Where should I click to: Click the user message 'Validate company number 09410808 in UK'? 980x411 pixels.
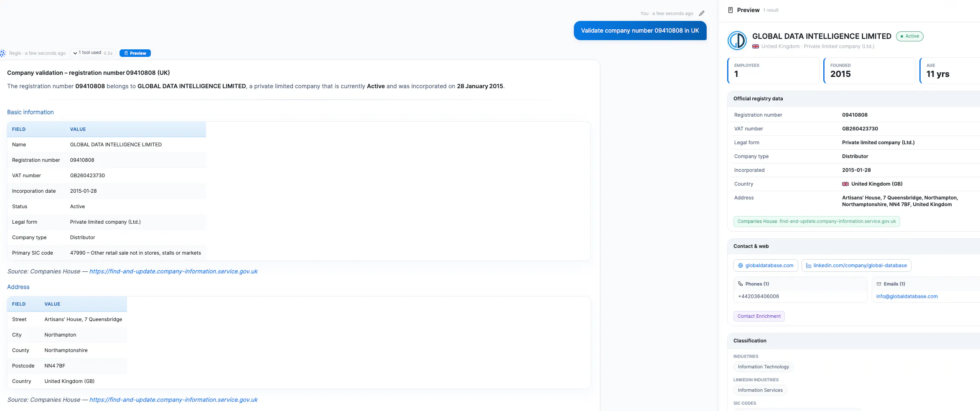tap(640, 31)
